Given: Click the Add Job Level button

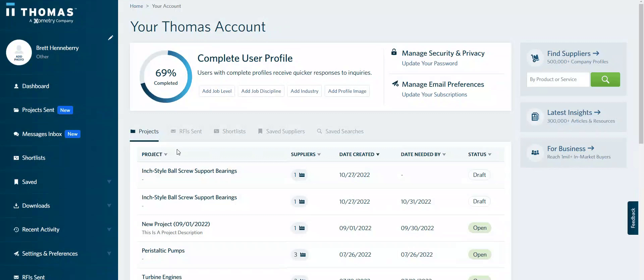Looking at the screenshot, I should point(217,91).
